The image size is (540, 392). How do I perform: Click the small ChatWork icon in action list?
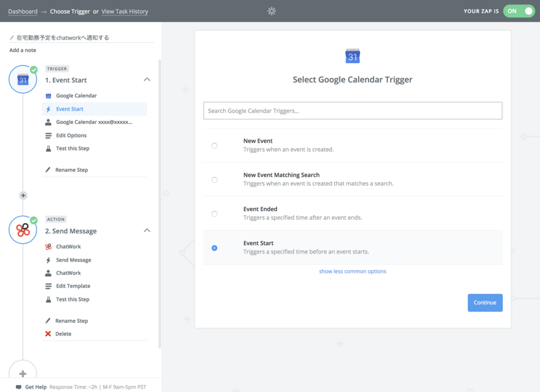[x=49, y=247]
